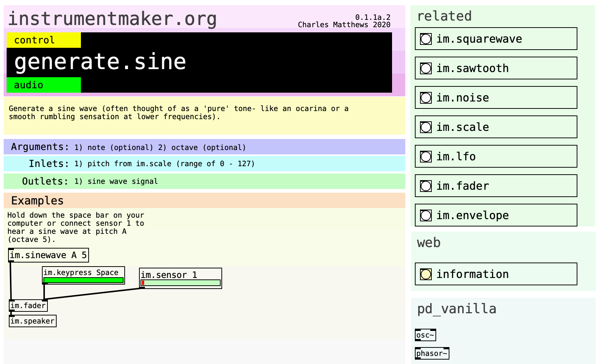The width and height of the screenshot is (598, 364).
Task: Click the 'Generate a sine wave' description paragraph
Action: (x=179, y=113)
